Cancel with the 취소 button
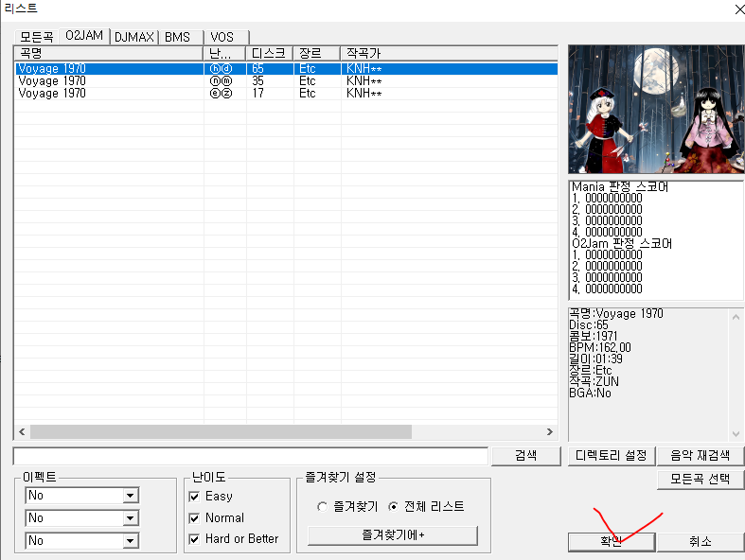Screen dimensions: 745x560 click(700, 541)
